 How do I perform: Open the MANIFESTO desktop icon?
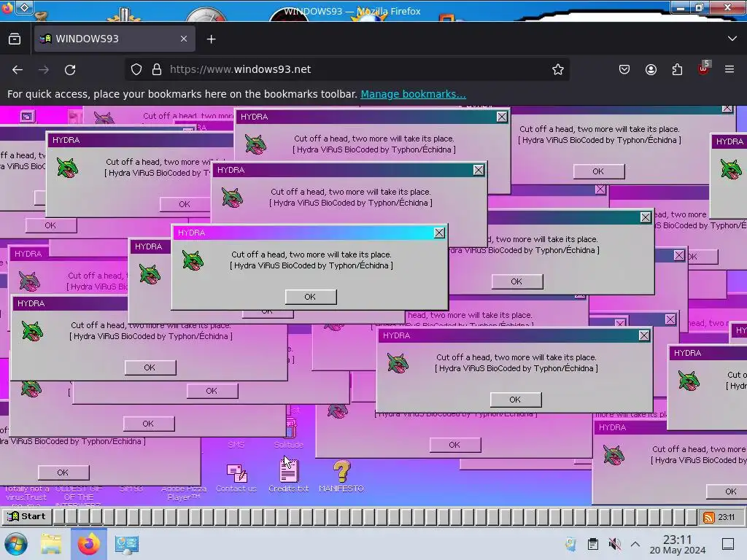point(341,476)
